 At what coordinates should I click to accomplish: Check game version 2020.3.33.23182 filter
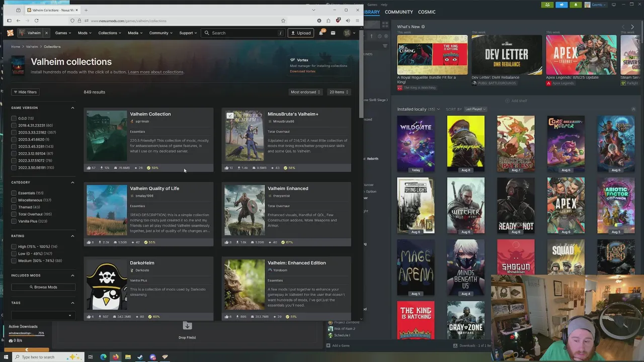(x=14, y=132)
